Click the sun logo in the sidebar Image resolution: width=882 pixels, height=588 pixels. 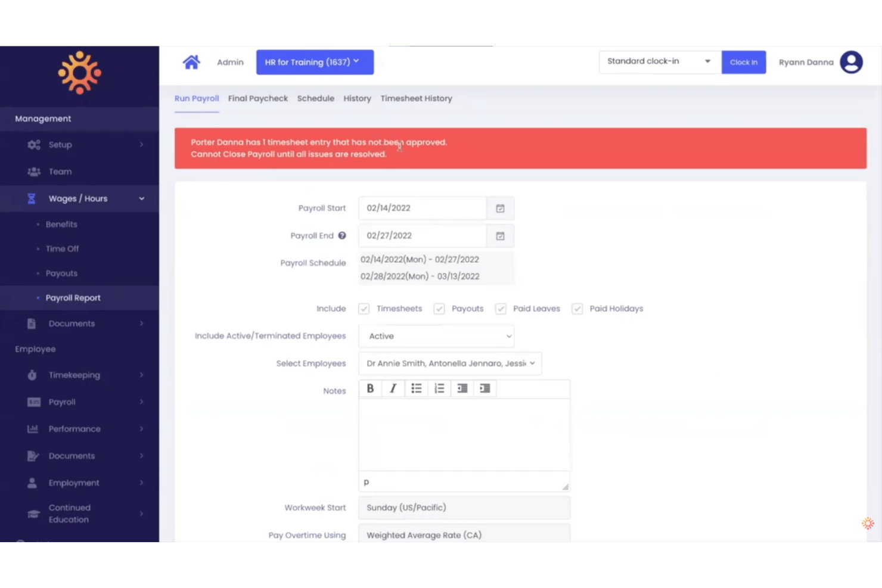[80, 73]
